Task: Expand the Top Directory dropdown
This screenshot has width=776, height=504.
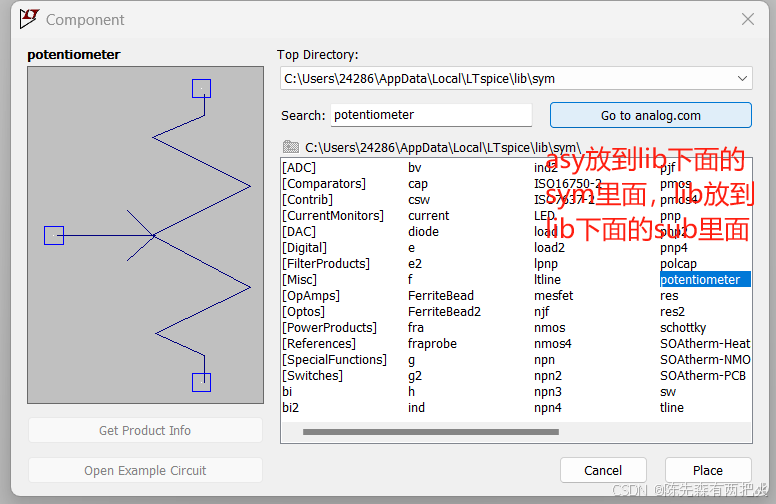Action: click(x=742, y=79)
